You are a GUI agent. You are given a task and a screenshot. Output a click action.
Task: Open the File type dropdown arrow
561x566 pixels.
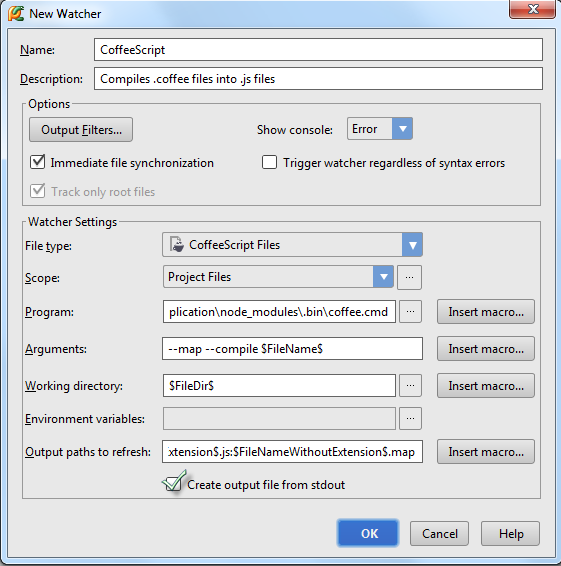pyautogui.click(x=412, y=245)
